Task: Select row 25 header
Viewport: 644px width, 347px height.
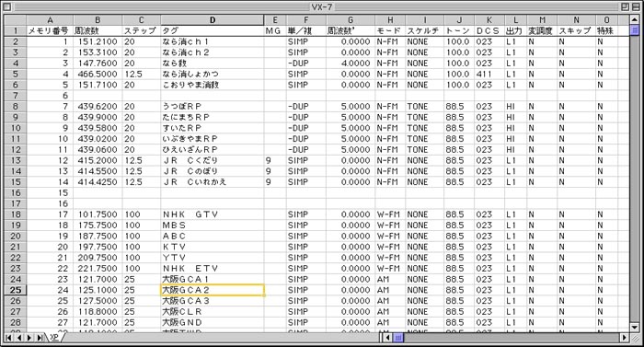Action: pyautogui.click(x=16, y=290)
